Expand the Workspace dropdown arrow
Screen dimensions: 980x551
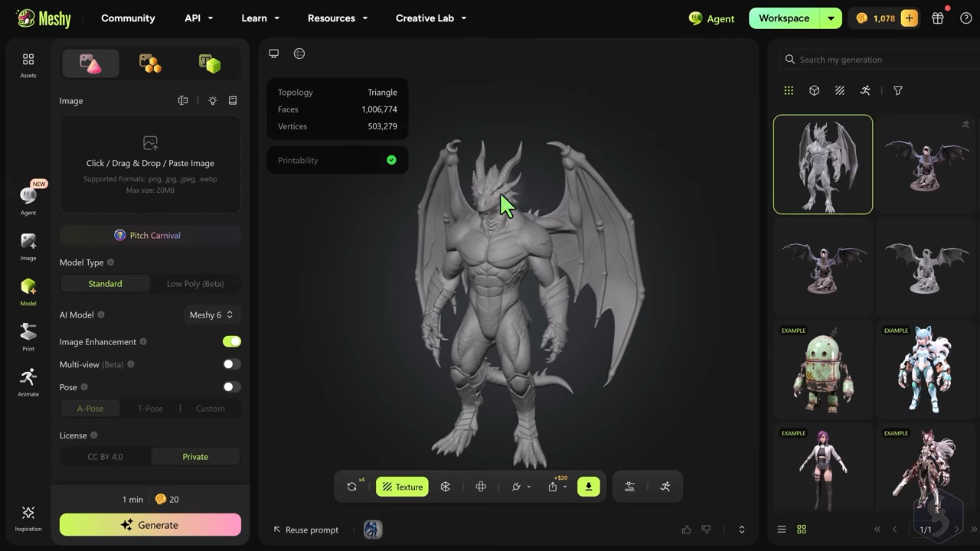831,18
